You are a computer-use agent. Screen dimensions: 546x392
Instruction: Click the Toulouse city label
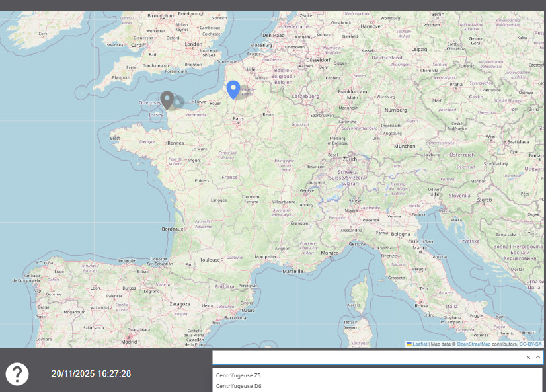(x=210, y=260)
